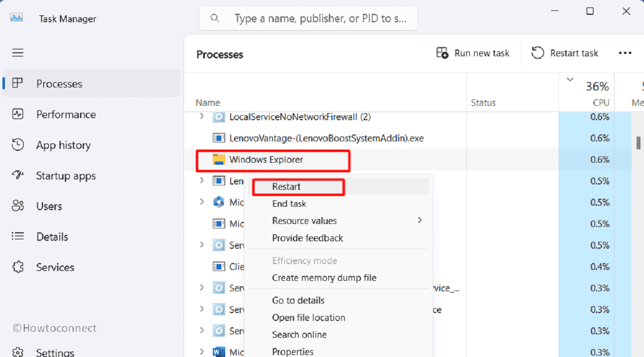This screenshot has width=644, height=357.
Task: Choose Open file location menu entry
Action: pos(338,317)
